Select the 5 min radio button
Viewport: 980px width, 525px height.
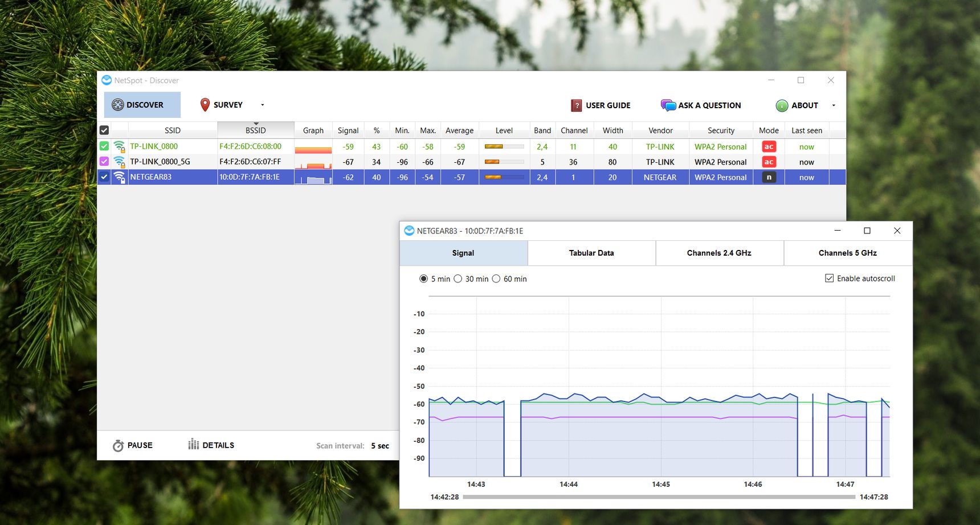(423, 278)
